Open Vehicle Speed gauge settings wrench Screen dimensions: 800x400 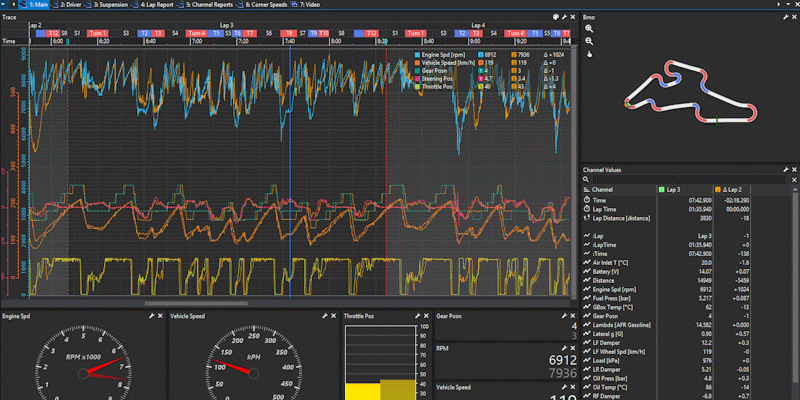click(324, 316)
